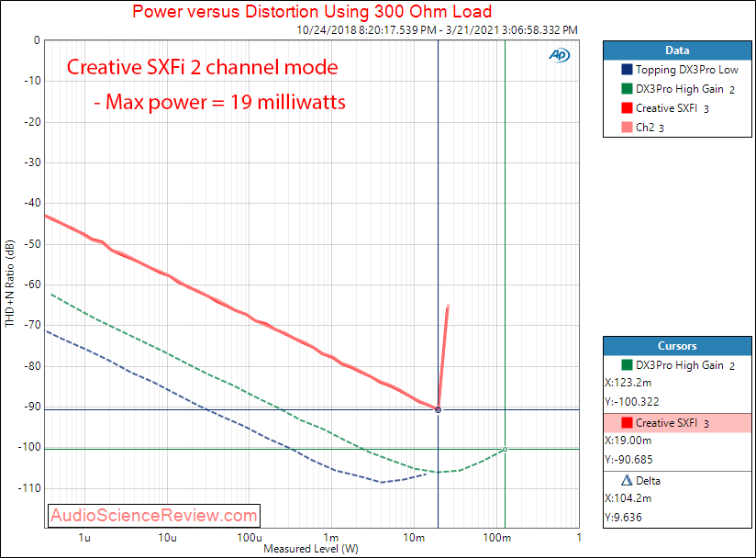Viewport: 756px width, 558px height.
Task: Click the Measured Level (W) axis label
Action: [x=311, y=549]
